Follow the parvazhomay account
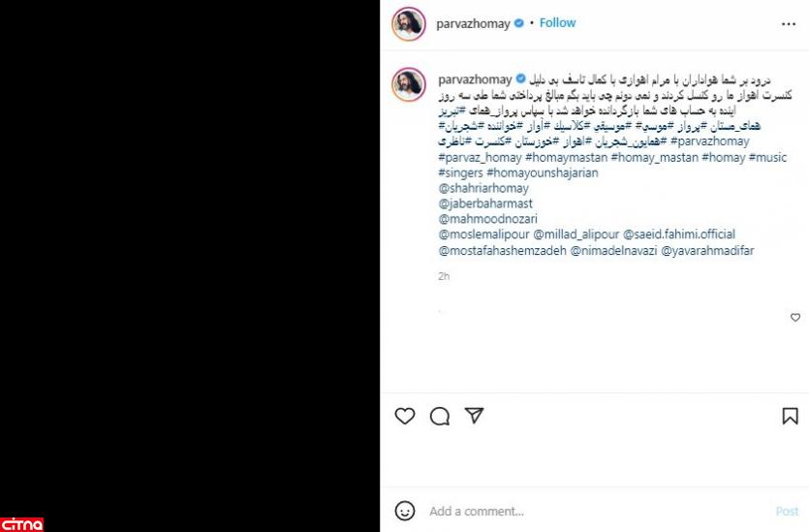The image size is (809, 532). click(557, 22)
